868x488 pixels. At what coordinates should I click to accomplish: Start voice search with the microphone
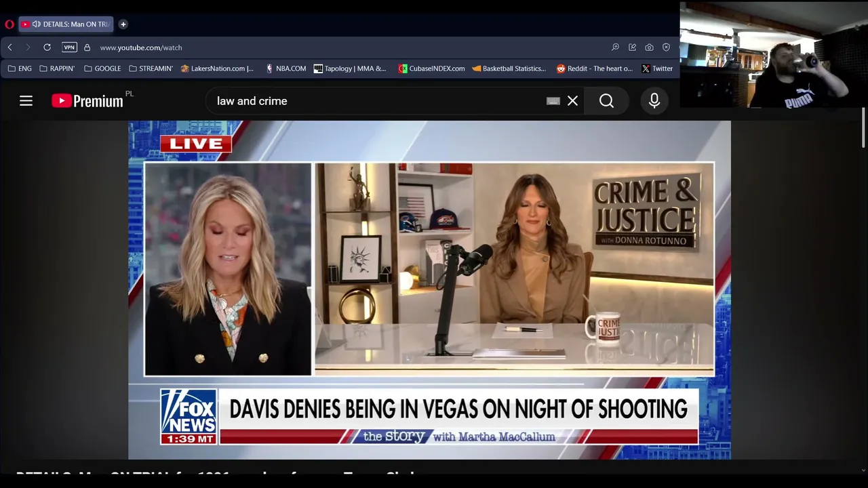654,101
